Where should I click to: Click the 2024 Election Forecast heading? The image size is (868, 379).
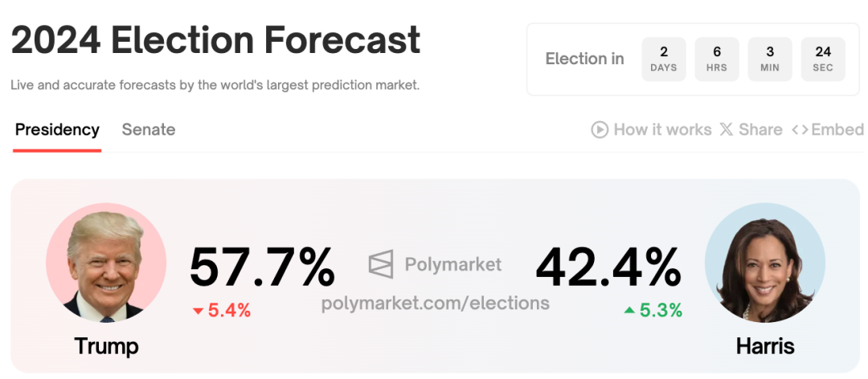(x=216, y=40)
